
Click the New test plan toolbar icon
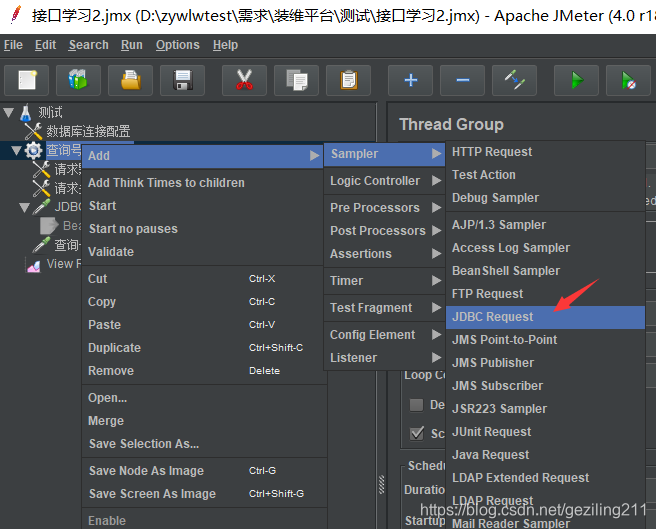click(x=27, y=80)
